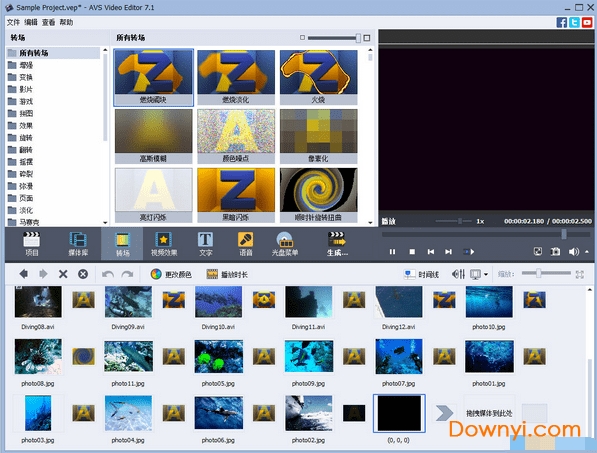The height and width of the screenshot is (453, 597).
Task: Open the Facebook link icon
Action: click(562, 22)
